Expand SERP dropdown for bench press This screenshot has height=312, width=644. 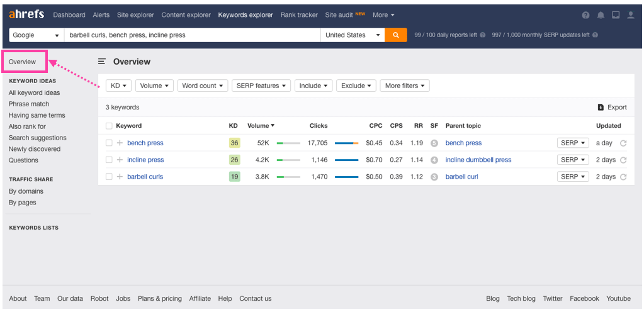573,143
